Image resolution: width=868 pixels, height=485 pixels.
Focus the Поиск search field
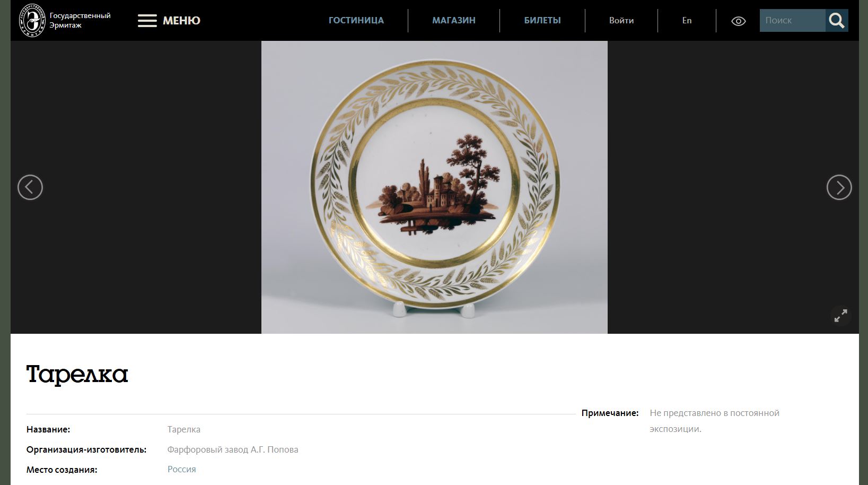(792, 20)
